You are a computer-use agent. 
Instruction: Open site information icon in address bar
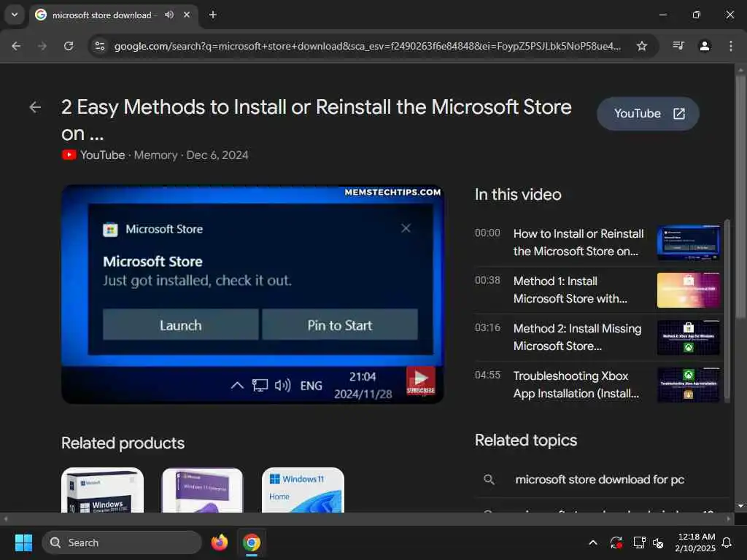click(100, 46)
